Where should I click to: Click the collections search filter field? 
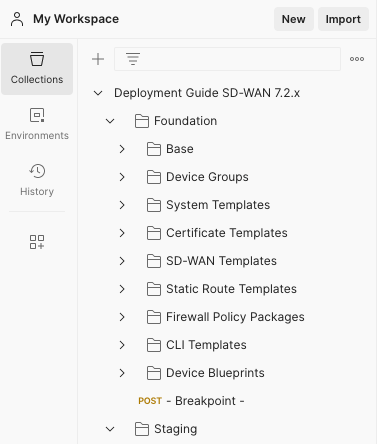[227, 59]
